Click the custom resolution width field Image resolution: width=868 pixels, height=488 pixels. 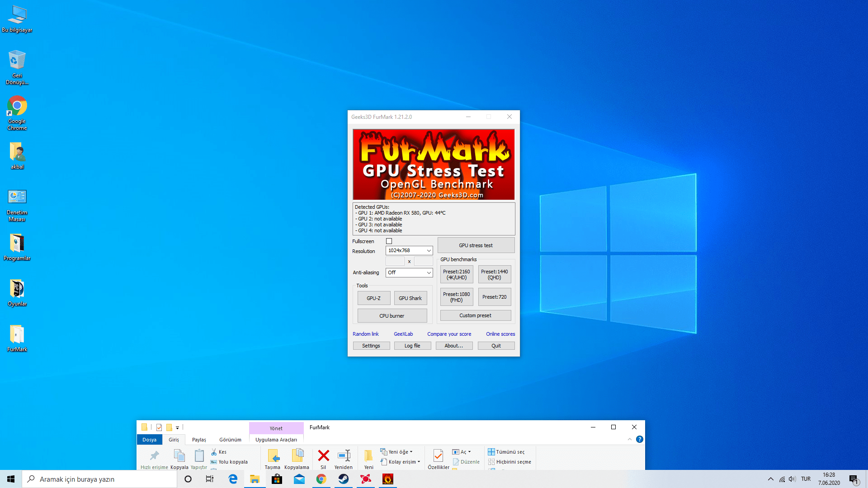point(395,261)
